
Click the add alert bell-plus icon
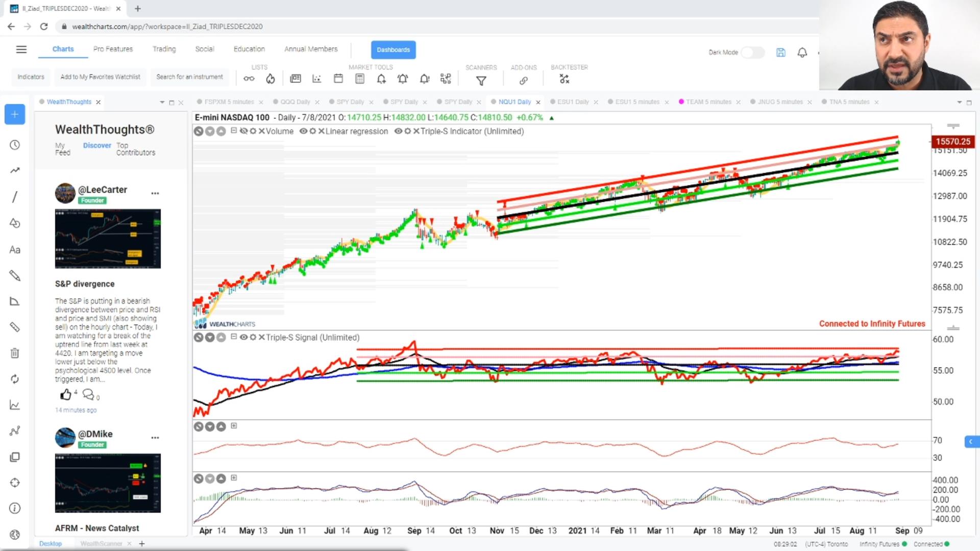(x=381, y=79)
